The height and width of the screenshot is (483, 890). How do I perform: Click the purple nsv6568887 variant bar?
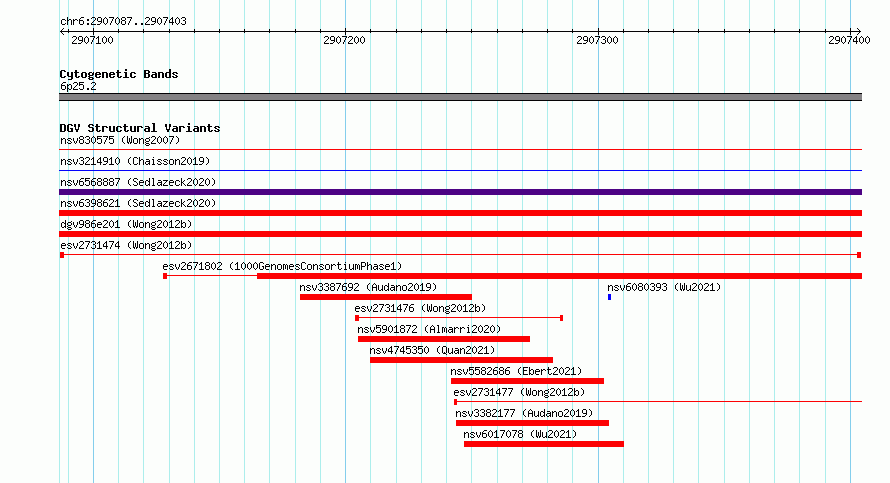point(460,192)
